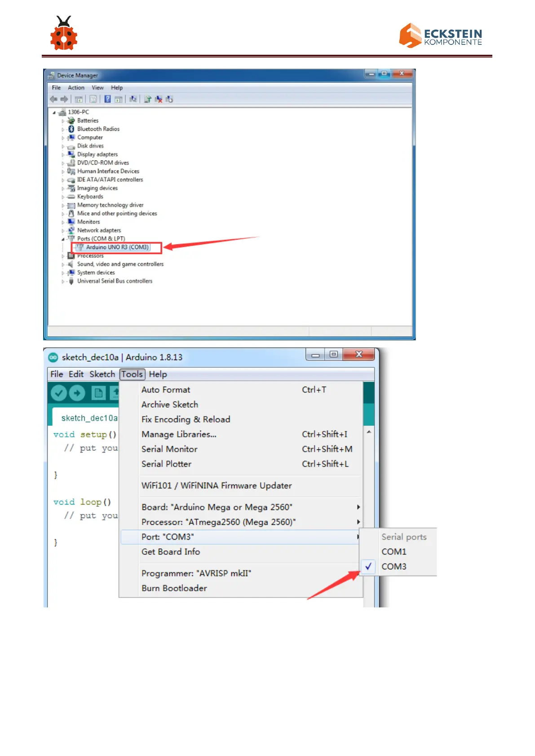Choose Serial Plotter from Tools menu

point(241,464)
